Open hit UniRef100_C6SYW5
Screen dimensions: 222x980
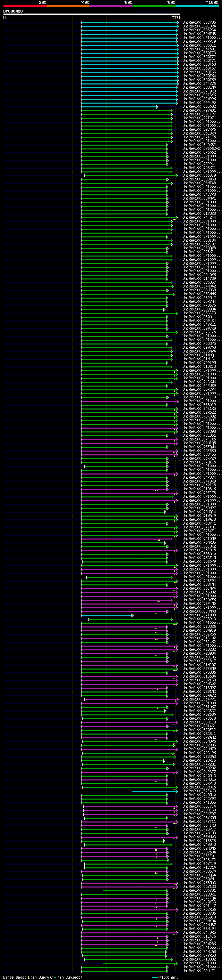click(199, 23)
